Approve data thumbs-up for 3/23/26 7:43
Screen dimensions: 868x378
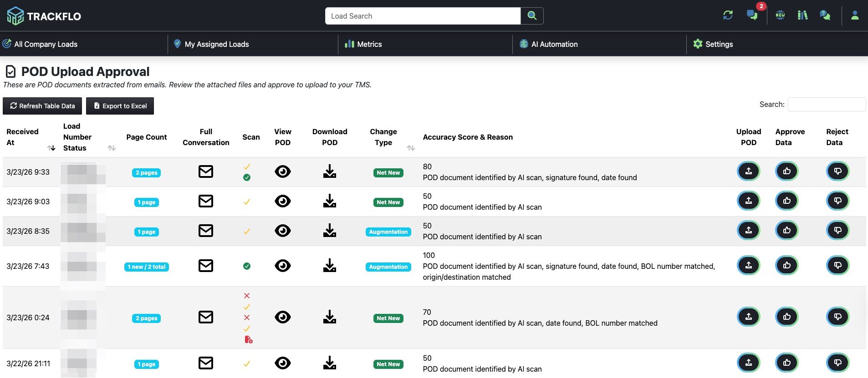pyautogui.click(x=787, y=265)
